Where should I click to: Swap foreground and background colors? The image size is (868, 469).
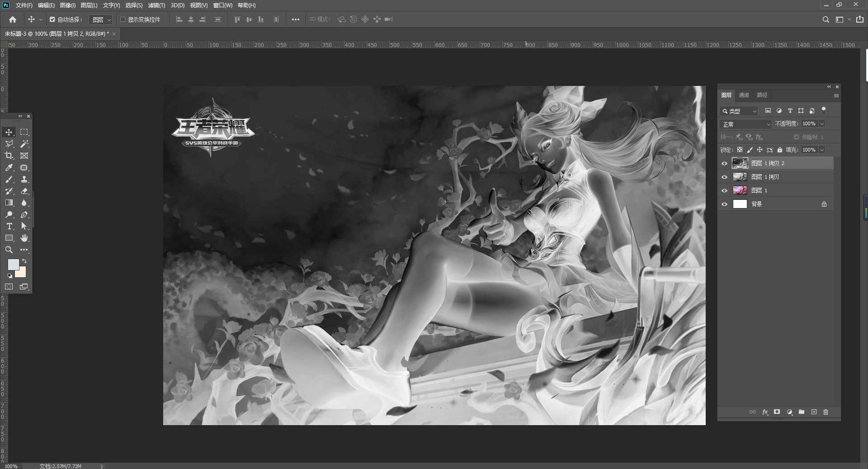(x=24, y=261)
